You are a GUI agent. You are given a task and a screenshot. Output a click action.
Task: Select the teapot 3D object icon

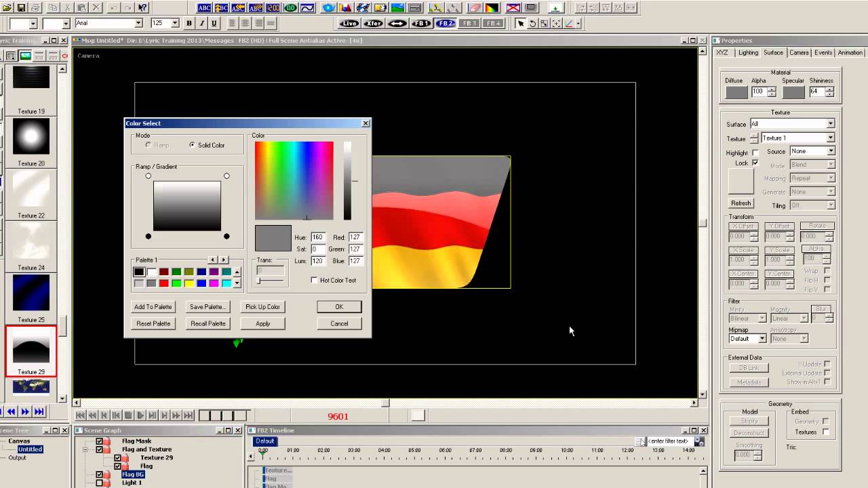tap(328, 7)
